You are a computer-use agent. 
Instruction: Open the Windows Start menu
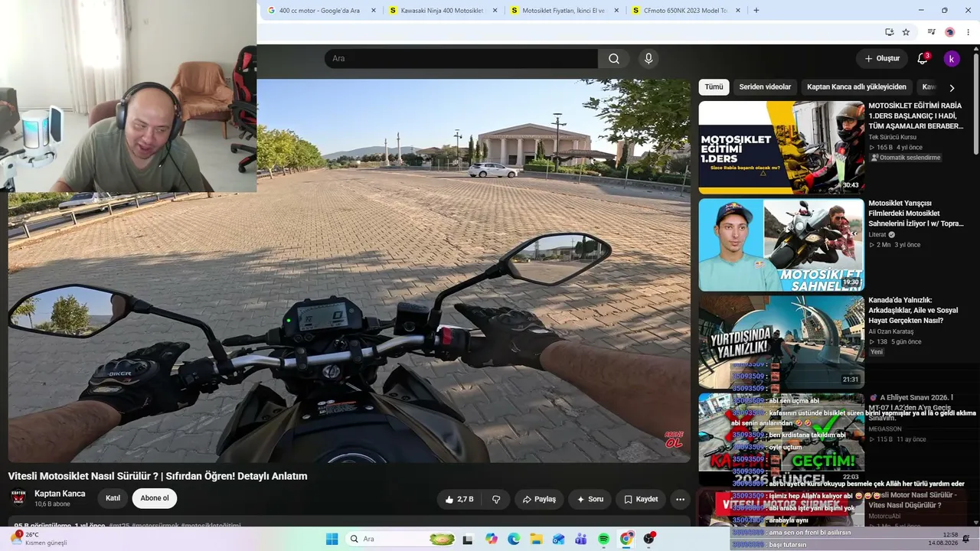point(332,540)
